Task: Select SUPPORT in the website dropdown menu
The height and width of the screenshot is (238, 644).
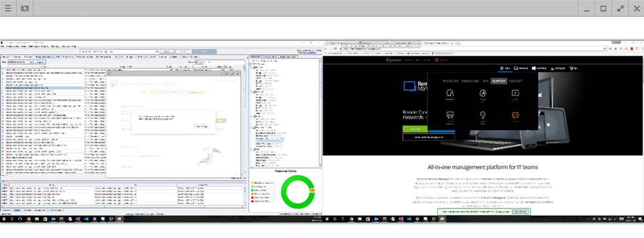Action: (499, 81)
